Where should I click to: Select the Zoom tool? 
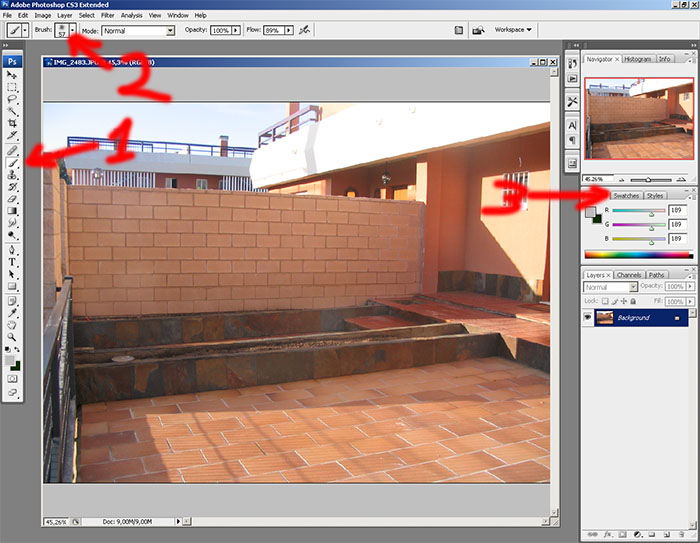click(12, 337)
